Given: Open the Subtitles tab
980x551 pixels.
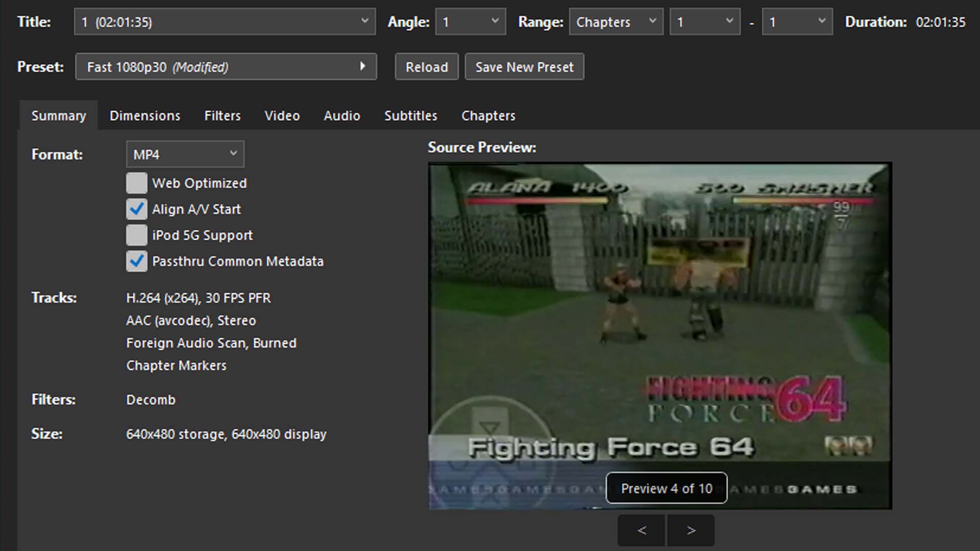Looking at the screenshot, I should [410, 116].
